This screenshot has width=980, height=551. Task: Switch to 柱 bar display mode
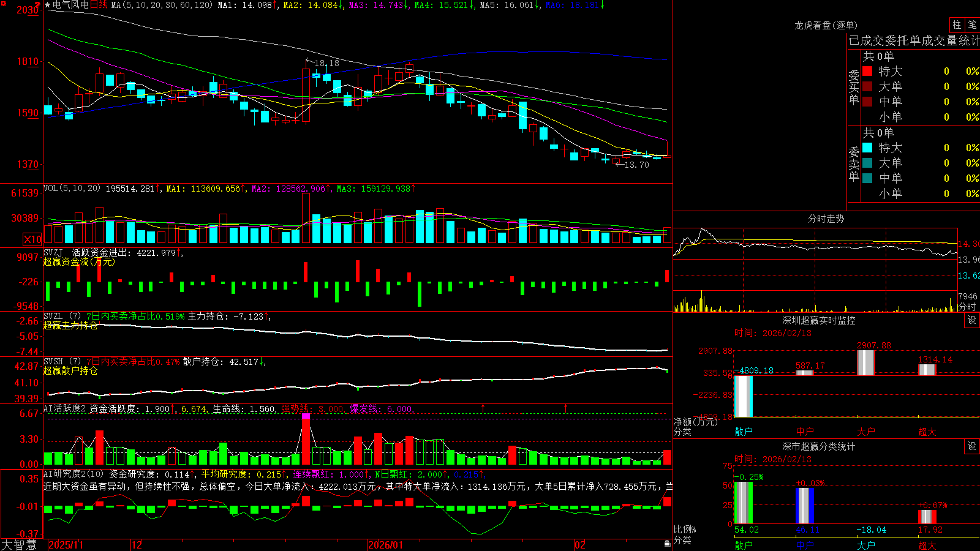click(x=957, y=24)
